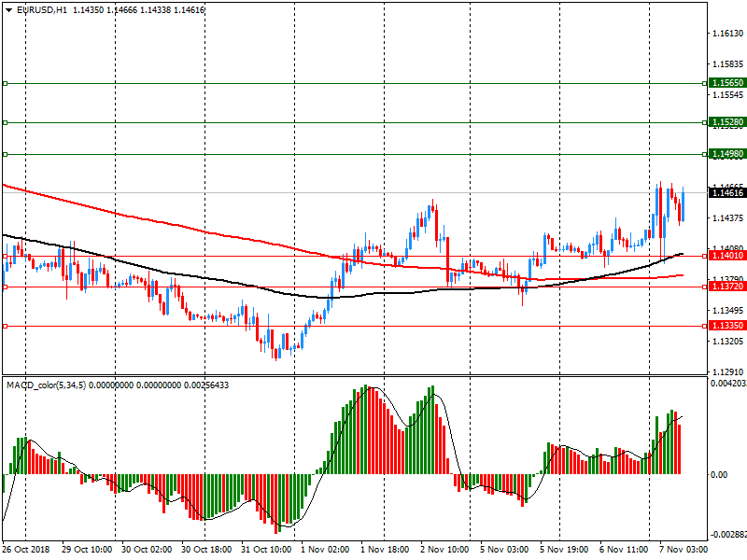This screenshot has width=747, height=560.
Task: Click the 26 Oct 2018 date label
Action: click(x=25, y=551)
